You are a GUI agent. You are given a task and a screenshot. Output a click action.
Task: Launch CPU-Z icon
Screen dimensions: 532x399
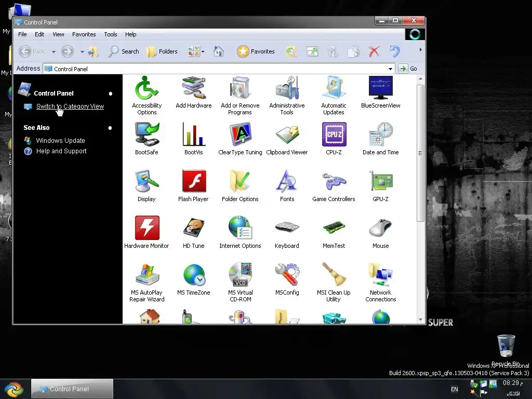(x=334, y=139)
